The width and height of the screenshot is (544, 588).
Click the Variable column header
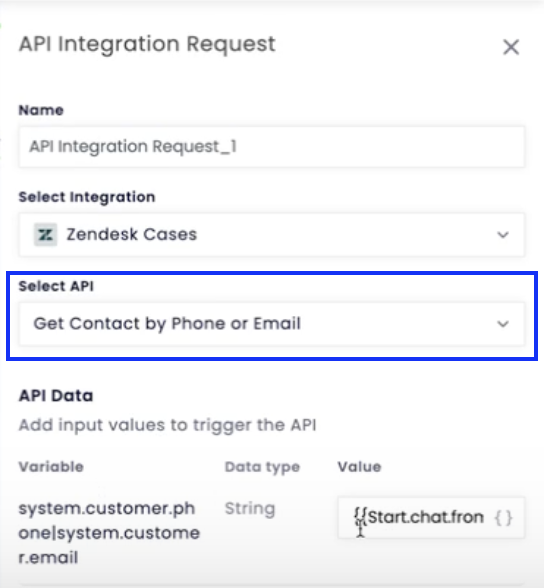[51, 467]
